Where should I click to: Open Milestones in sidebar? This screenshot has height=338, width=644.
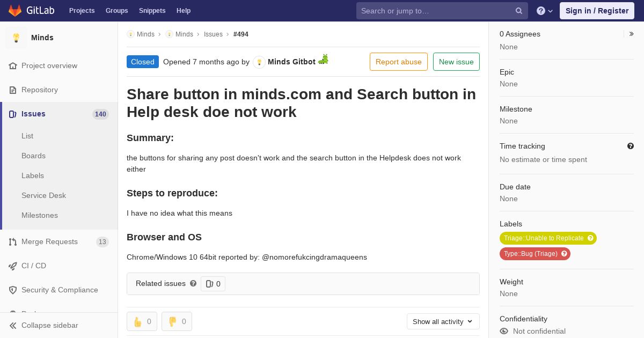[40, 215]
